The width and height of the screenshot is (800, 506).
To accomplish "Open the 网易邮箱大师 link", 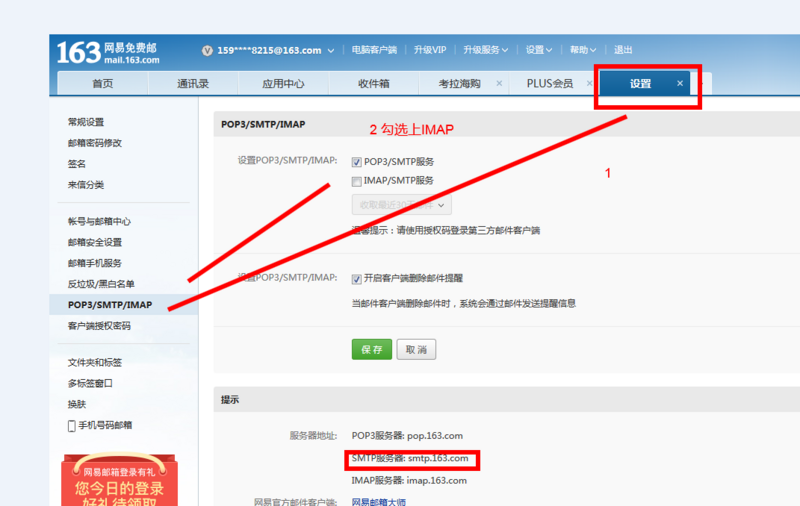I will (x=379, y=502).
